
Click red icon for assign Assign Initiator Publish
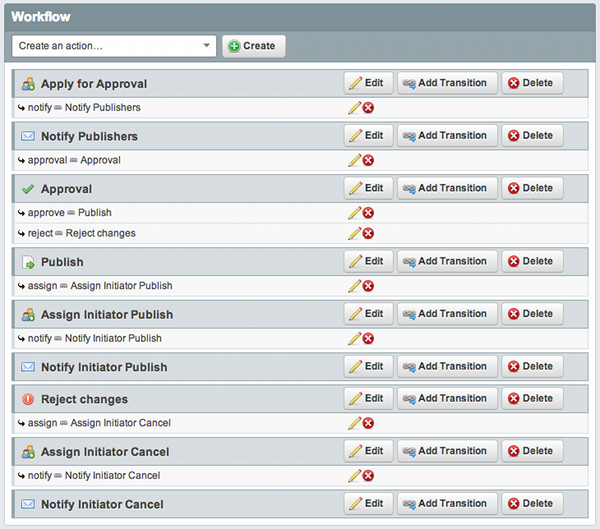[368, 286]
